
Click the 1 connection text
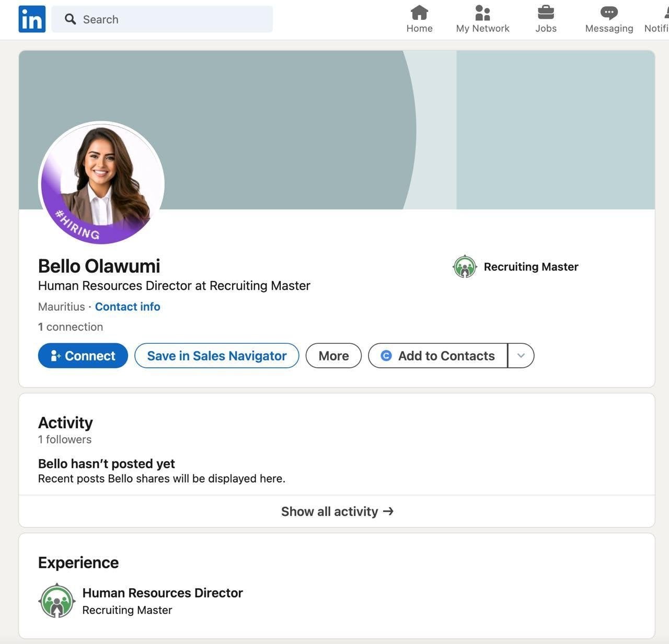(71, 327)
